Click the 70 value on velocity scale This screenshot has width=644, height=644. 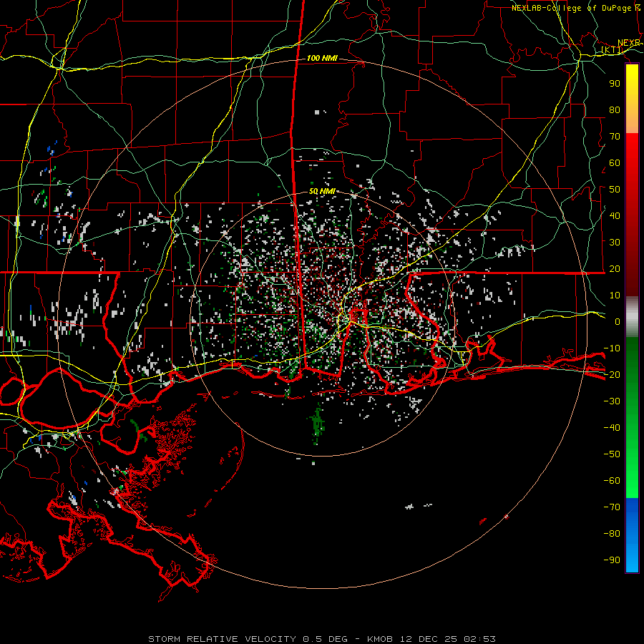(x=615, y=137)
